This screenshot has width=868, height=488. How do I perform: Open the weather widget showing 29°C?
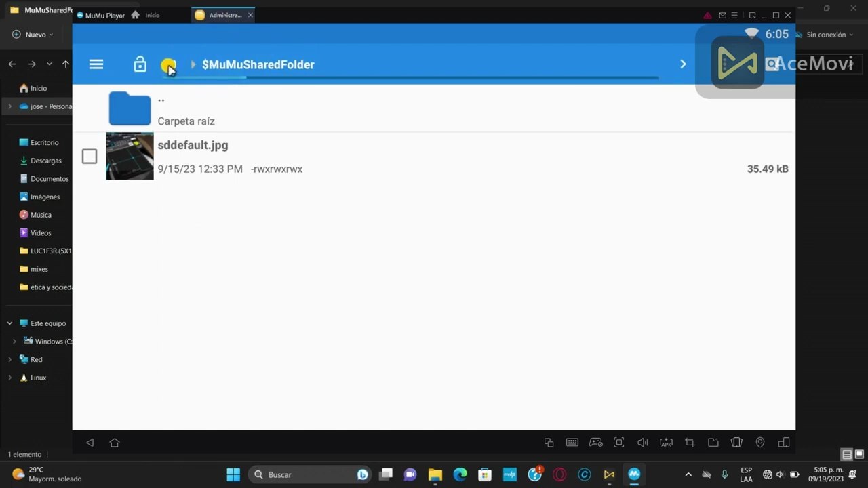click(x=46, y=474)
